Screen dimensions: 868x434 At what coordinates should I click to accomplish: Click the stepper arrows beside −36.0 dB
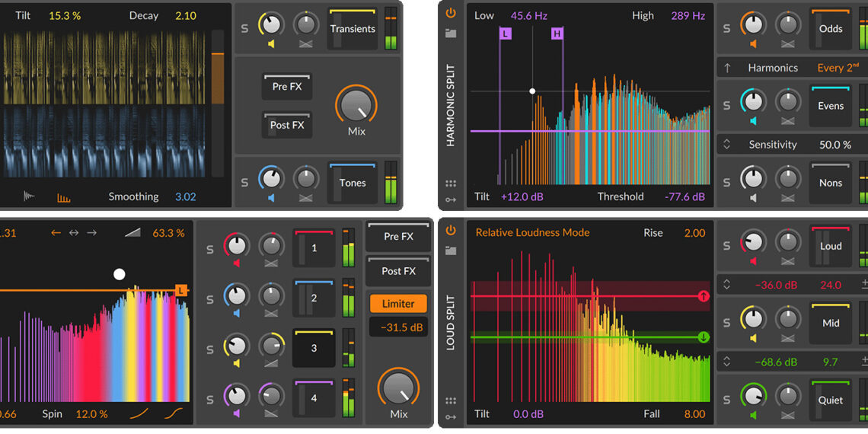coord(727,285)
